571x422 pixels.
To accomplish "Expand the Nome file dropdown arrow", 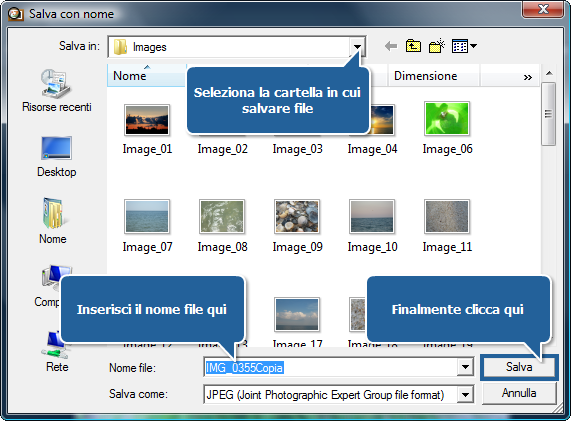I will pyautogui.click(x=465, y=367).
